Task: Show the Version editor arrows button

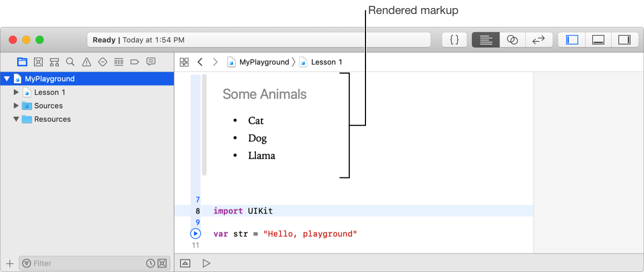Action: click(x=539, y=40)
